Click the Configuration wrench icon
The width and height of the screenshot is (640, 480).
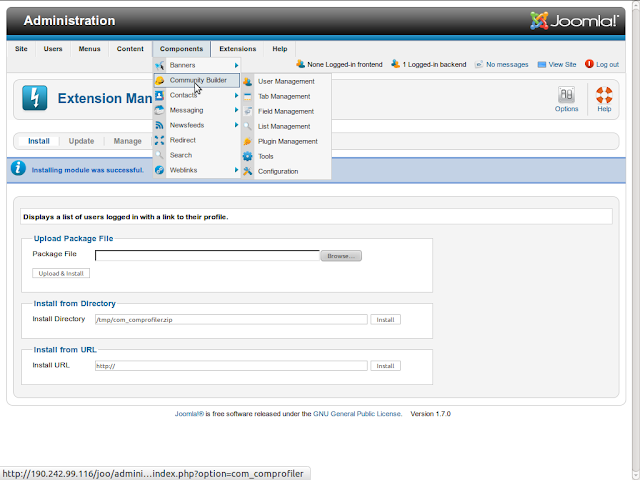pos(248,171)
